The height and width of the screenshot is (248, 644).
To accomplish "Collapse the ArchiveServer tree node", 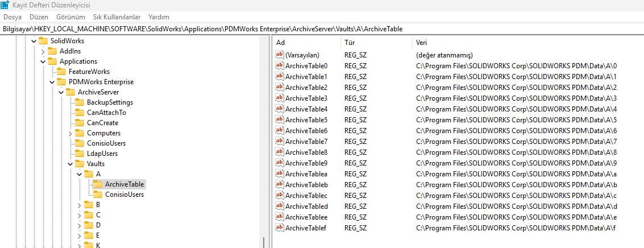I will (x=61, y=93).
